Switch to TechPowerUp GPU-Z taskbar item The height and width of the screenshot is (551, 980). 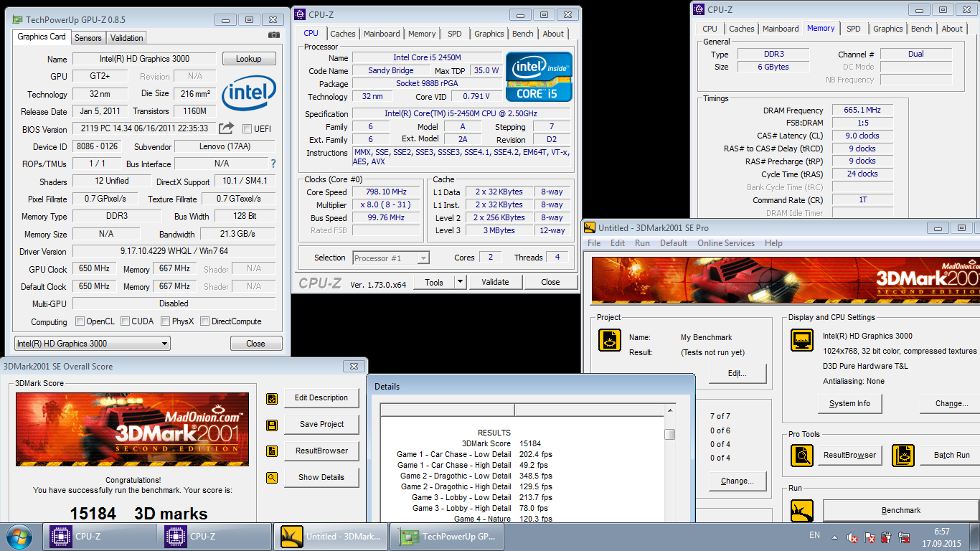click(447, 537)
